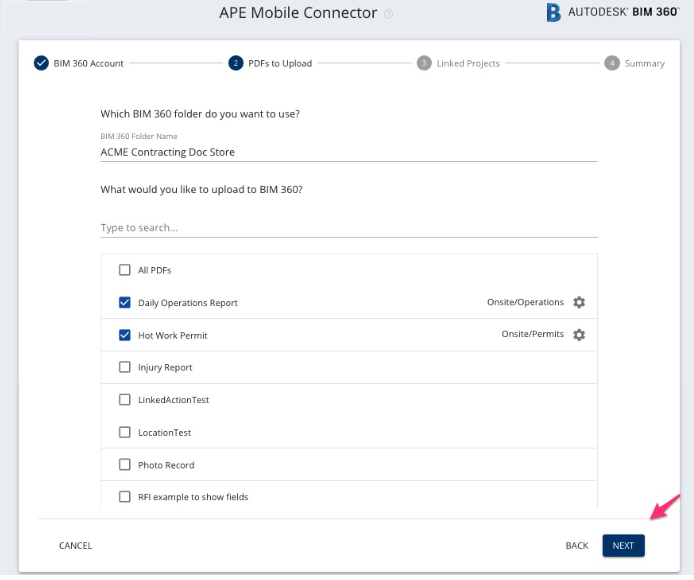This screenshot has height=580, width=694.
Task: Check the RFI example to show fields checkbox
Action: (125, 497)
